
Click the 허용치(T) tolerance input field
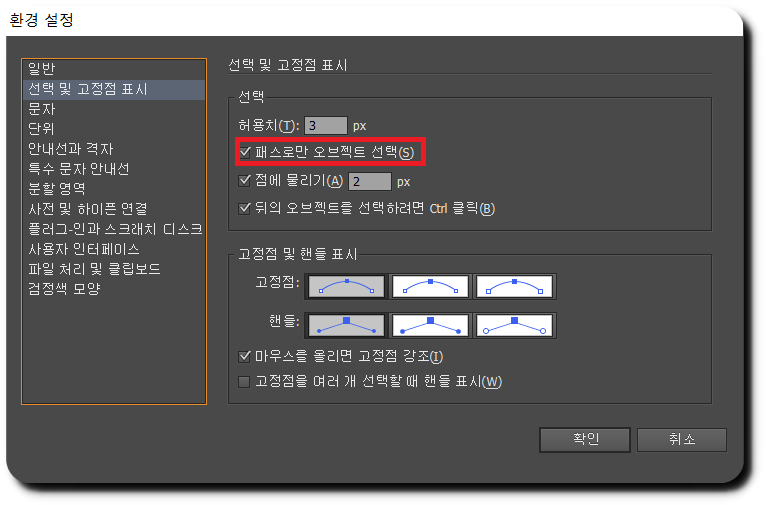(326, 126)
